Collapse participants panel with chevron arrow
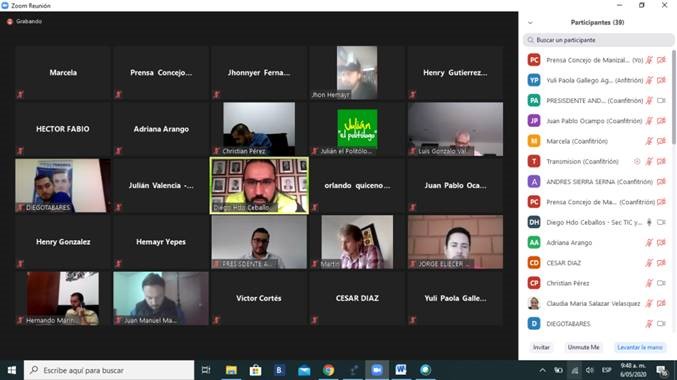Image resolution: width=677 pixels, height=380 pixels. point(530,22)
